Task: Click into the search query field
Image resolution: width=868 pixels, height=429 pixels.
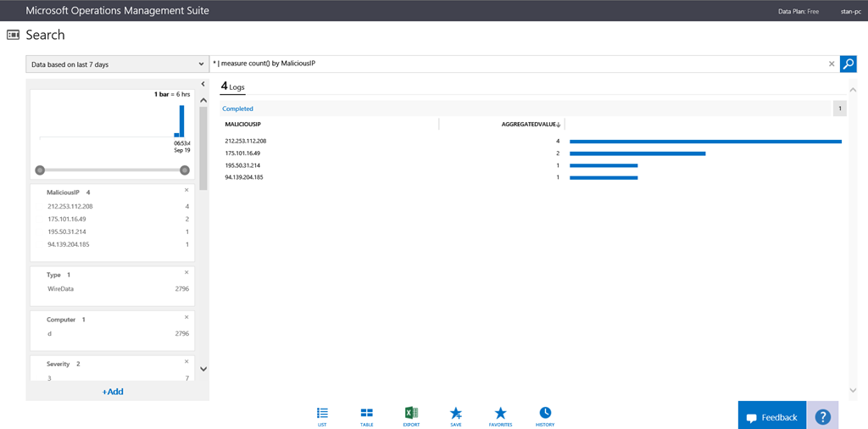Action: click(517, 64)
